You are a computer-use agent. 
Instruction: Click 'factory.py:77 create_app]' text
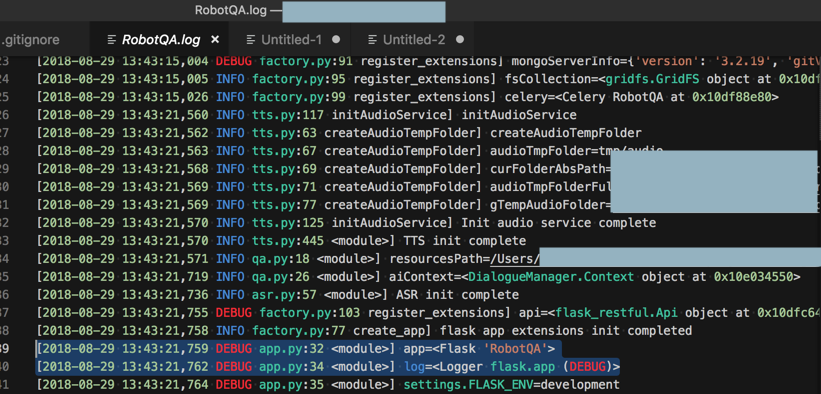(343, 331)
